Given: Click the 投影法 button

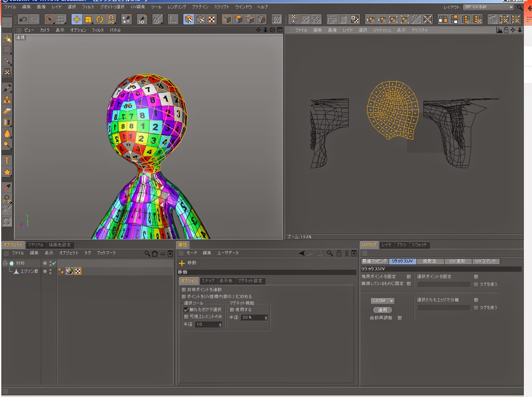Looking at the screenshot, I should pyautogui.click(x=430, y=261).
